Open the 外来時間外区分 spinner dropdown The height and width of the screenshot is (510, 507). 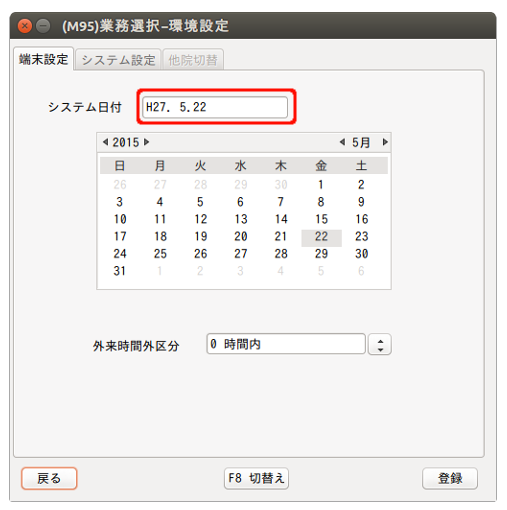pos(380,344)
